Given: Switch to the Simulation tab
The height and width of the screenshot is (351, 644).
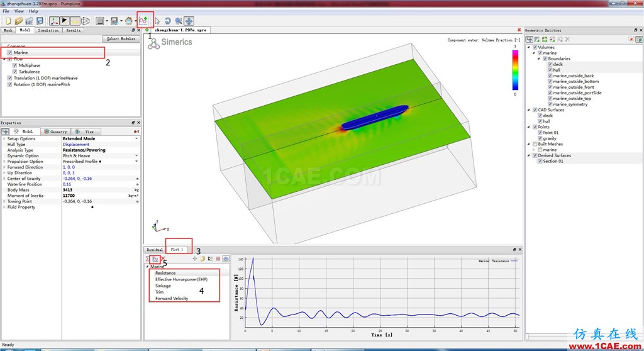Looking at the screenshot, I should [x=48, y=30].
